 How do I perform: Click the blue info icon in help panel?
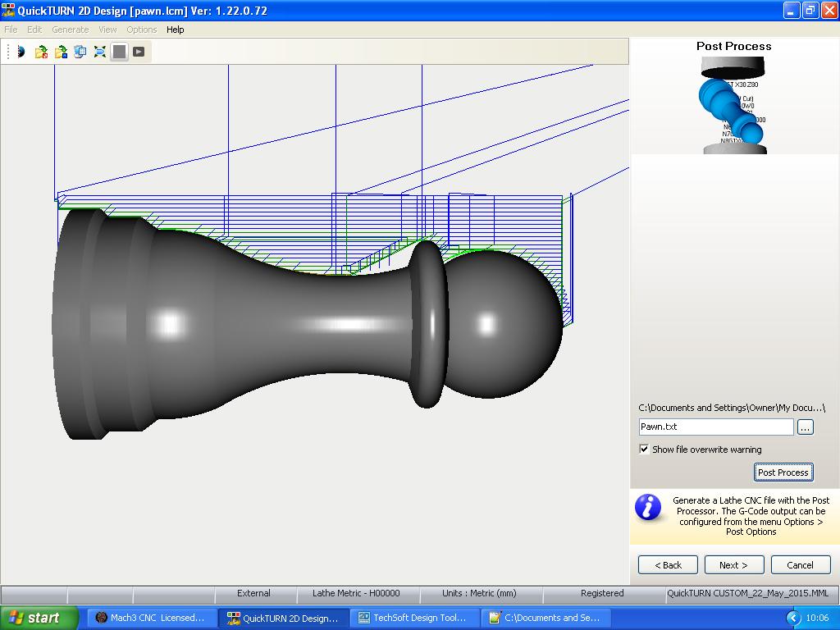point(648,509)
